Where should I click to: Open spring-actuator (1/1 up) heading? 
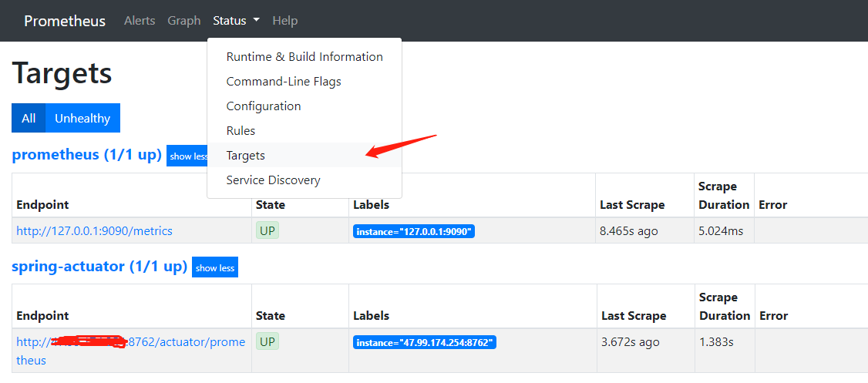coord(99,266)
